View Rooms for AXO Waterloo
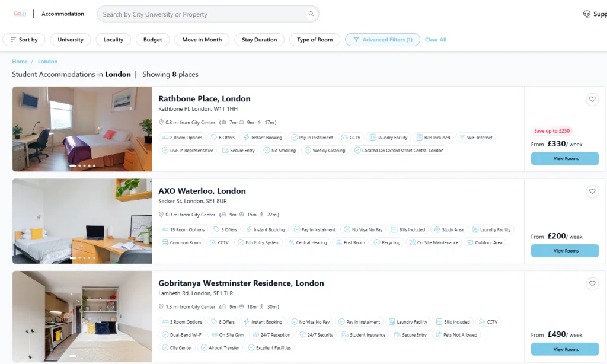 [564, 251]
